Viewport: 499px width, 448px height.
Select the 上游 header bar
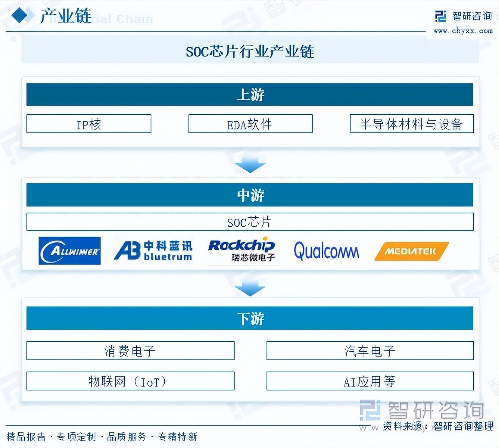coord(250,95)
